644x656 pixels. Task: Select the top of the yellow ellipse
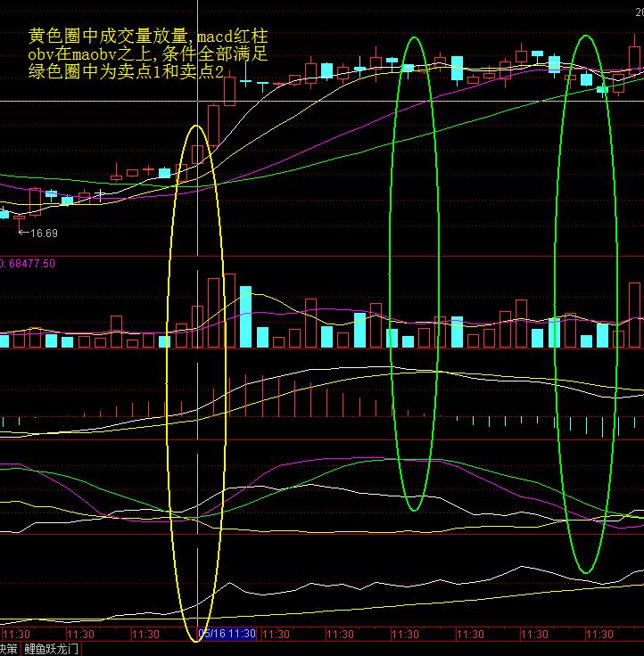pyautogui.click(x=197, y=125)
